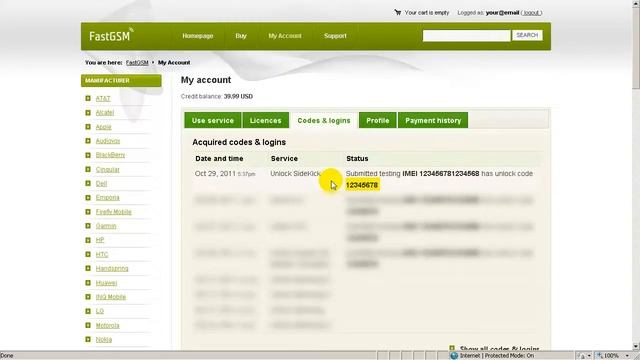This screenshot has width=640, height=360.
Task: Open the Alcatel manufacturer link
Action: pyautogui.click(x=105, y=113)
